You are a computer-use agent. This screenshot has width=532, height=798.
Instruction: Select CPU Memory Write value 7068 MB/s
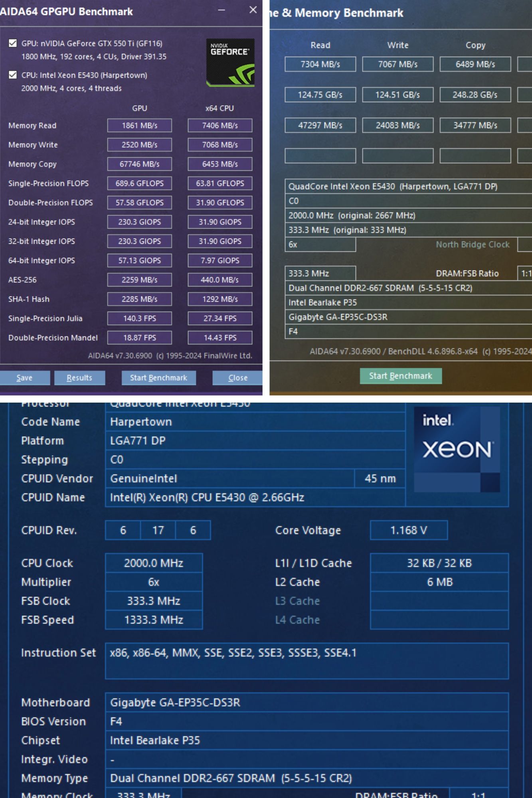coord(220,144)
